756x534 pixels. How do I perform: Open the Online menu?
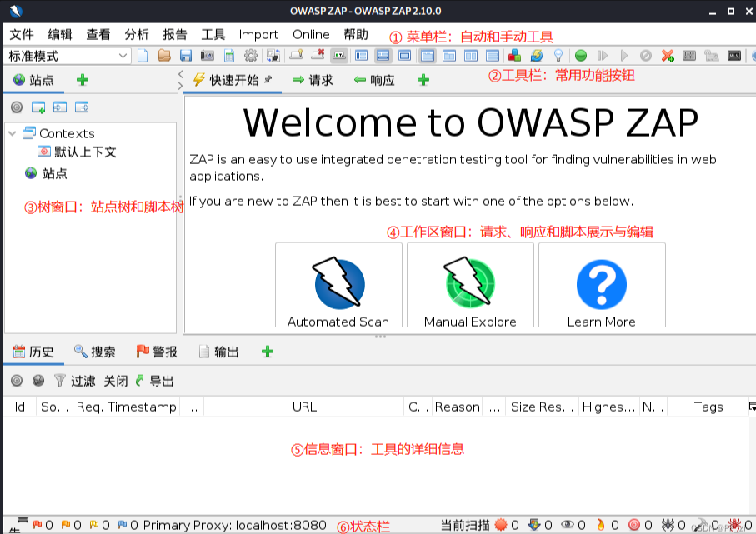click(311, 35)
